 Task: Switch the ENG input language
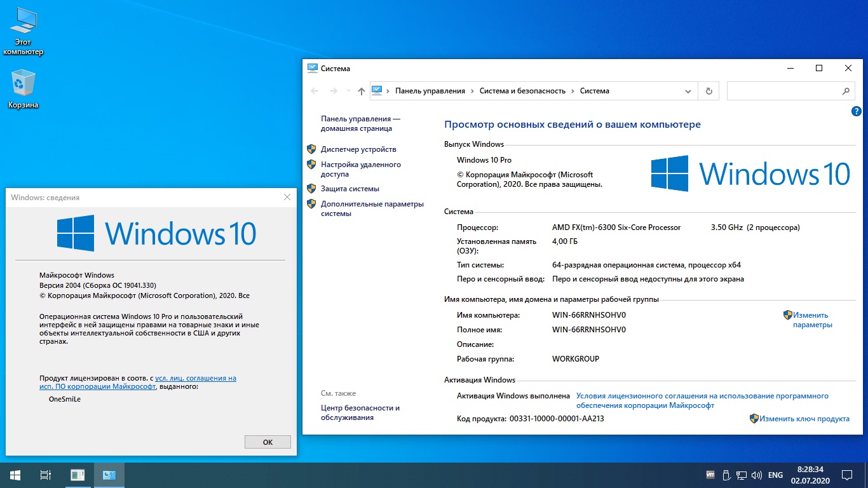coord(775,475)
